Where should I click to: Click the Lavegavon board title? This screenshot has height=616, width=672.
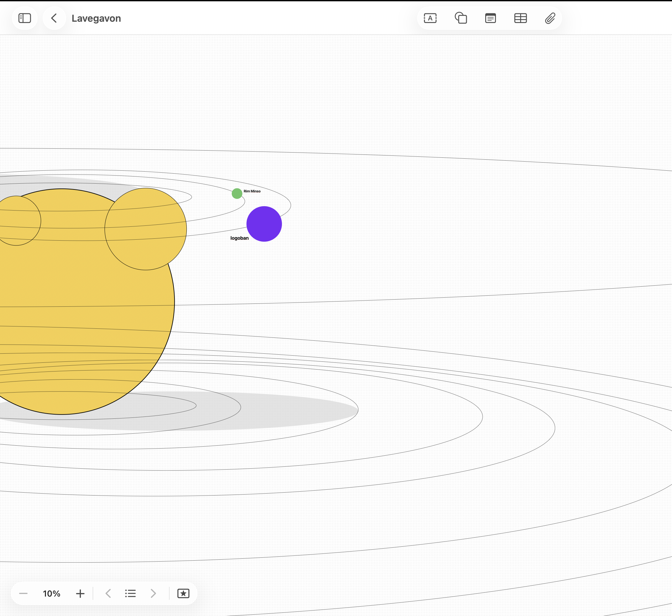[96, 18]
